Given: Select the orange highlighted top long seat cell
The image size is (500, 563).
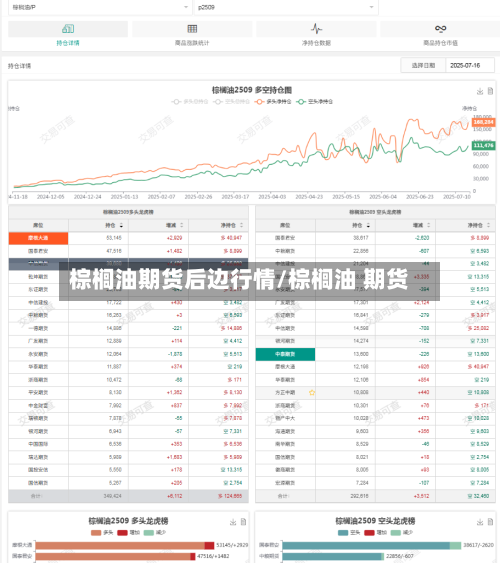Looking at the screenshot, I should tap(38, 238).
